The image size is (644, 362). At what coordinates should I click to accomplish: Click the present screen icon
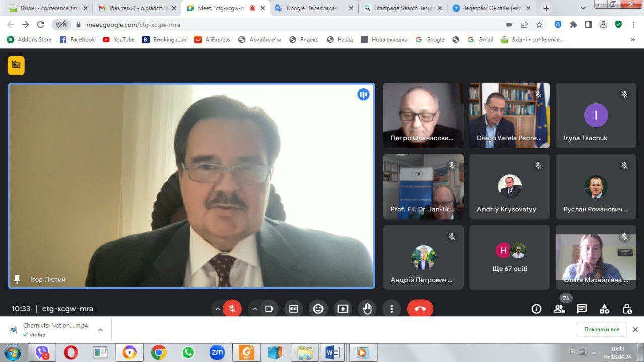pyautogui.click(x=343, y=309)
